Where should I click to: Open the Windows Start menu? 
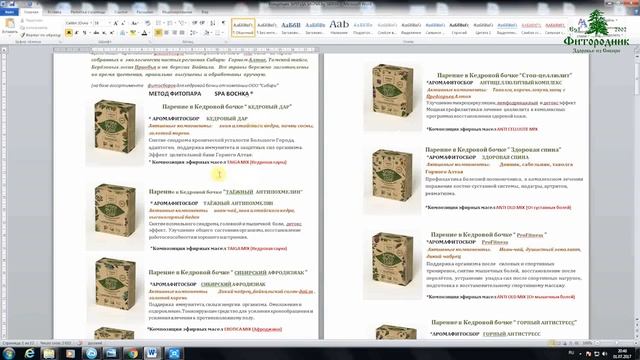click(x=9, y=353)
